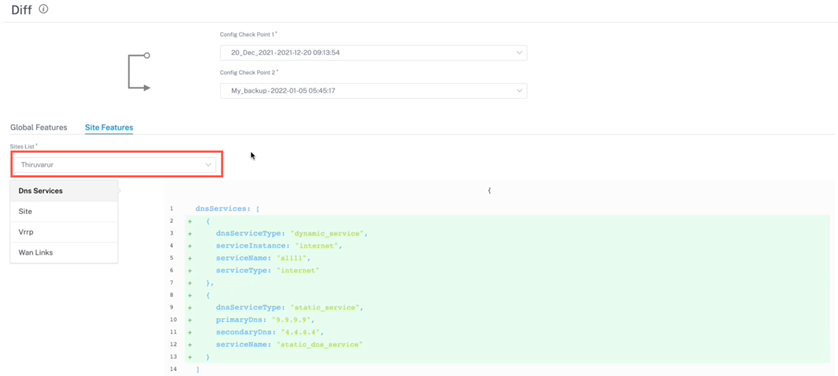Click the plus marker on line 2
Viewport: 838px width, 376px height.
point(189,221)
